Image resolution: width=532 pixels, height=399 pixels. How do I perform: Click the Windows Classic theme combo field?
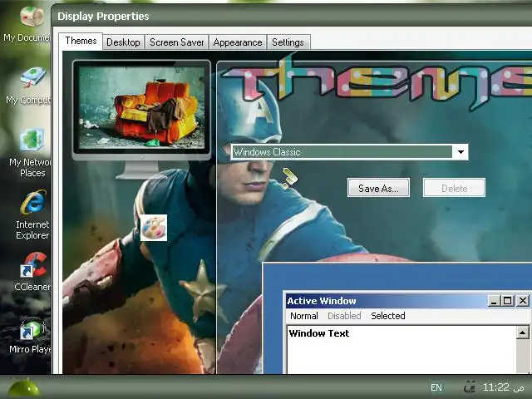pos(349,152)
